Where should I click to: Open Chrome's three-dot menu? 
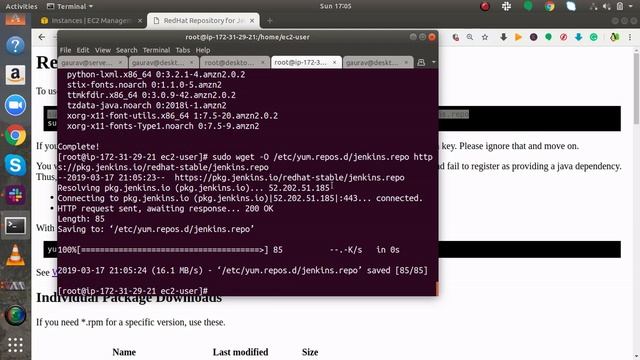click(x=630, y=37)
